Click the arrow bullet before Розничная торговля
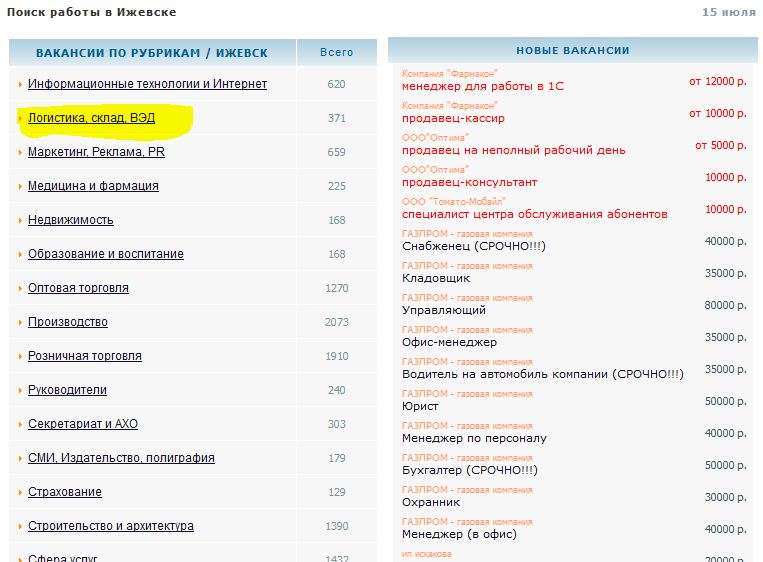The height and width of the screenshot is (562, 763). coord(20,356)
